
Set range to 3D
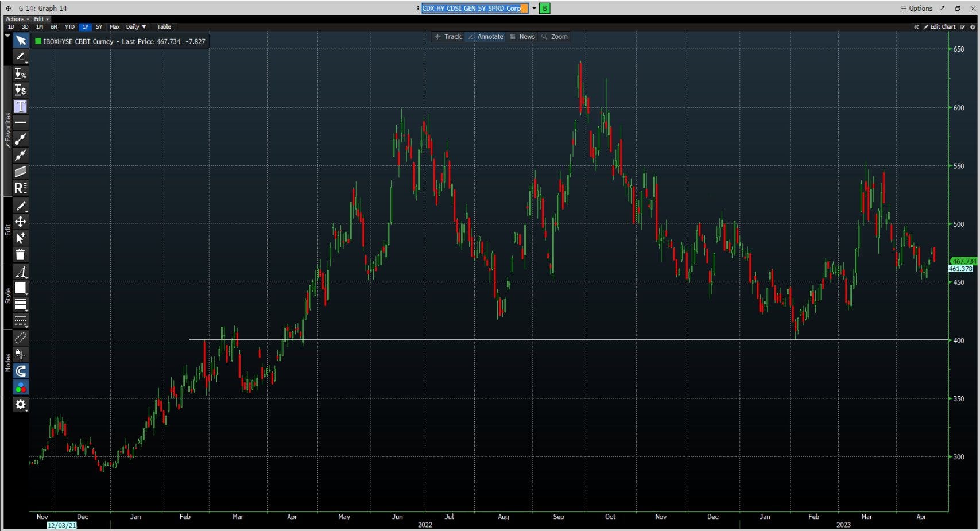click(x=25, y=27)
